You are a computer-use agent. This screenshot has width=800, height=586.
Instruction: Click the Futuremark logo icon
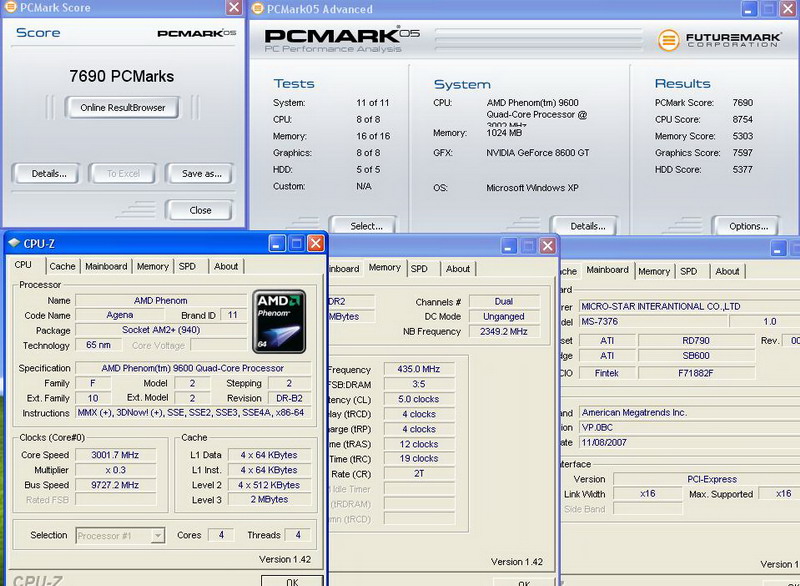point(668,40)
